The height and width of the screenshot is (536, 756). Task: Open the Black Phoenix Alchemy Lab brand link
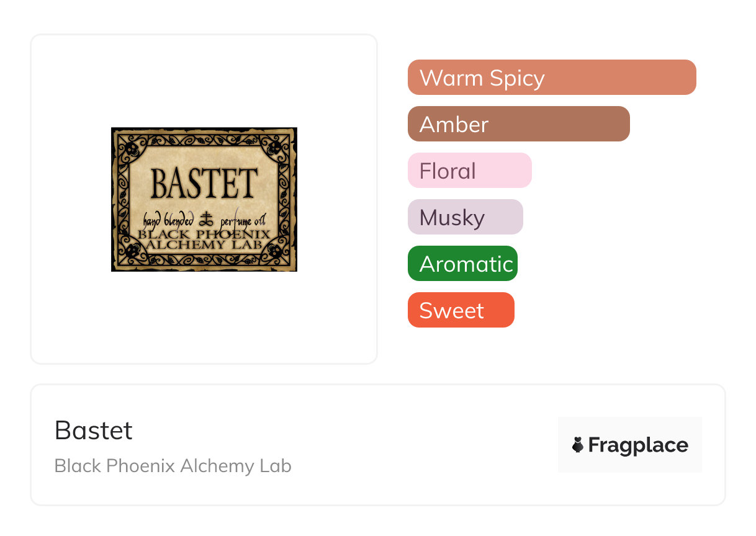173,466
